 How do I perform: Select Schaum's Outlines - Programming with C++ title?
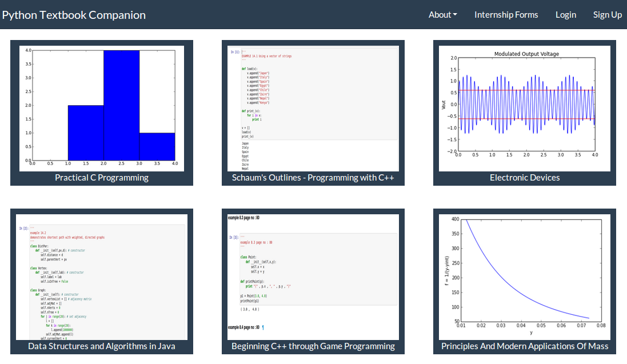(313, 178)
